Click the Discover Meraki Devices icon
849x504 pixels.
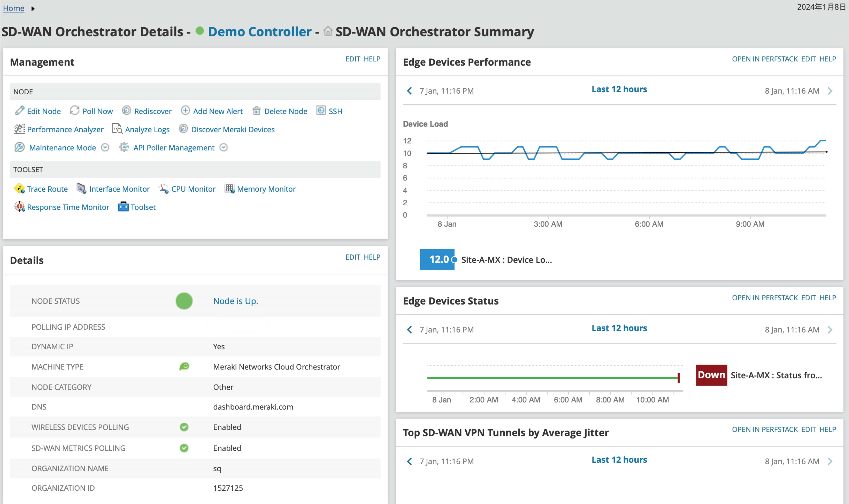[x=183, y=129]
